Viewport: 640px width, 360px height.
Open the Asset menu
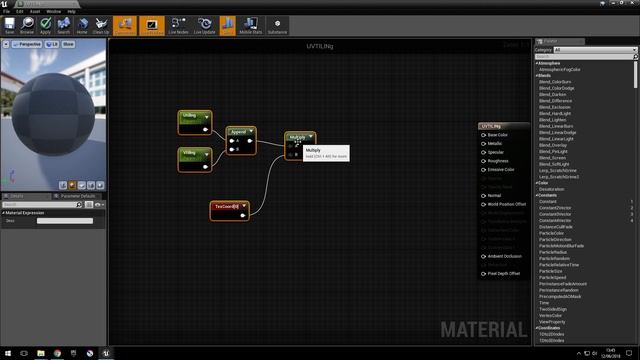coord(35,11)
